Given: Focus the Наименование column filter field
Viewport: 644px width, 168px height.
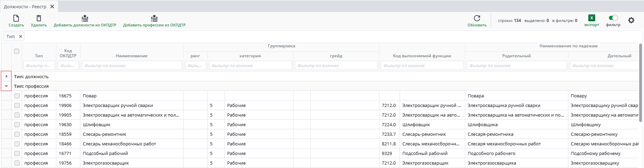Looking at the screenshot, I should (x=132, y=65).
